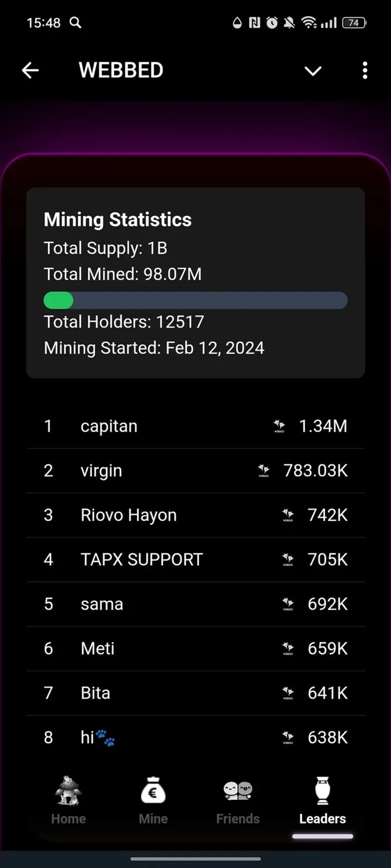This screenshot has width=391, height=868.
Task: Tap the Home mushroom house icon
Action: click(68, 791)
